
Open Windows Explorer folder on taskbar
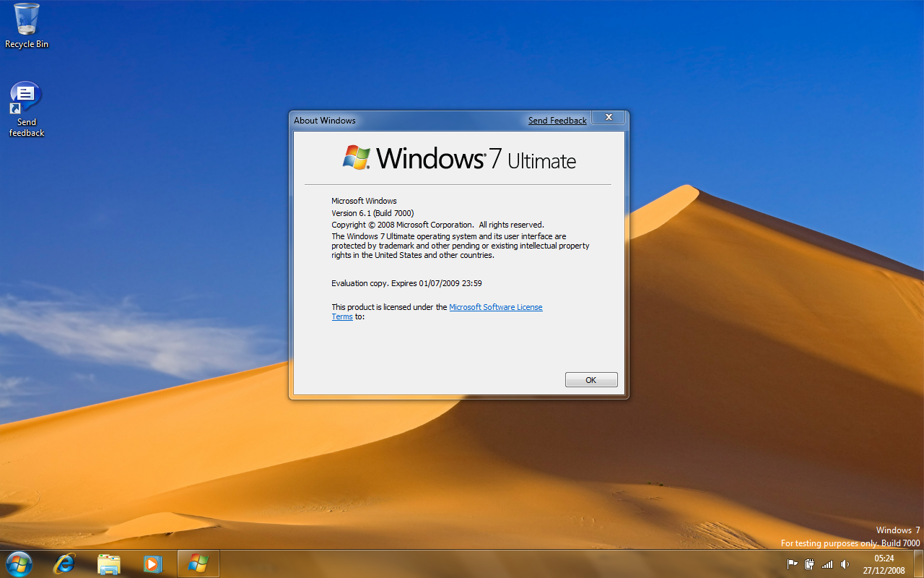point(109,564)
